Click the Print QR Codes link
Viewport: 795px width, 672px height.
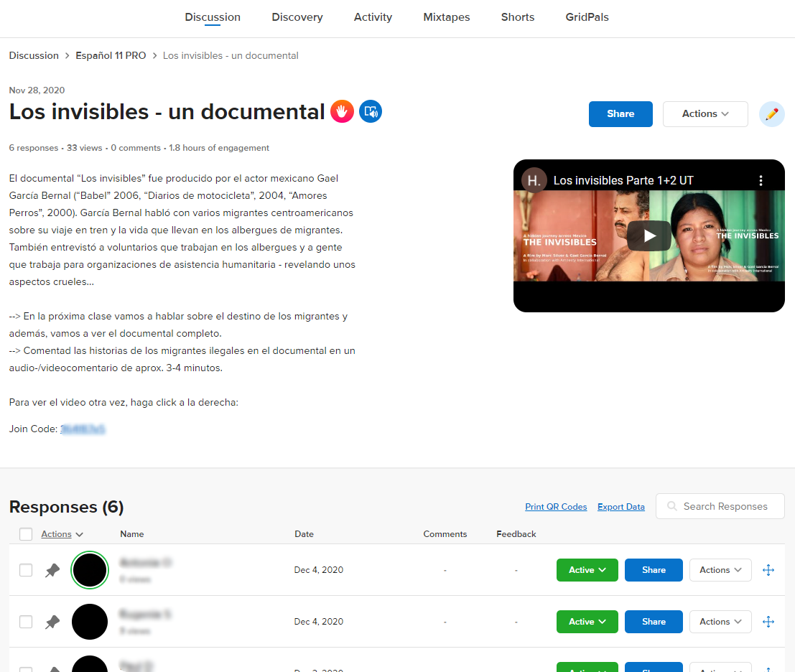point(556,506)
